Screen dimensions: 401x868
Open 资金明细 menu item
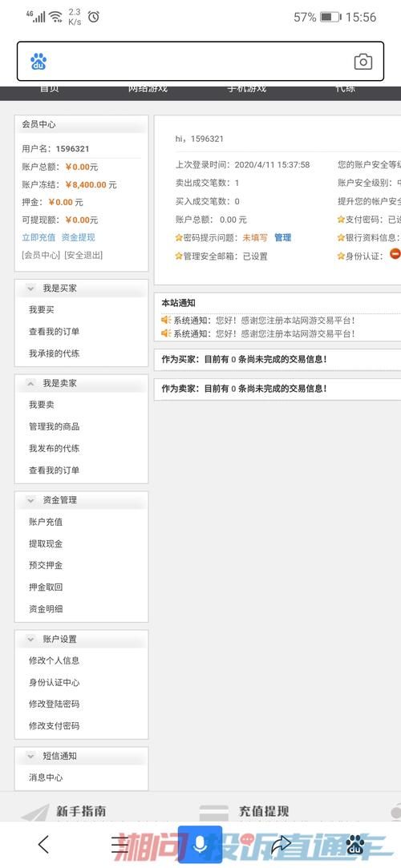click(46, 609)
